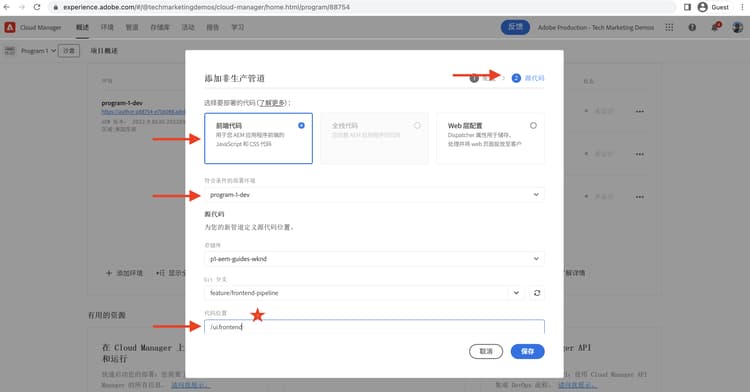Expand the program-1-dev environment dropdown
Viewport: 750px width, 392px height.
[374, 195]
